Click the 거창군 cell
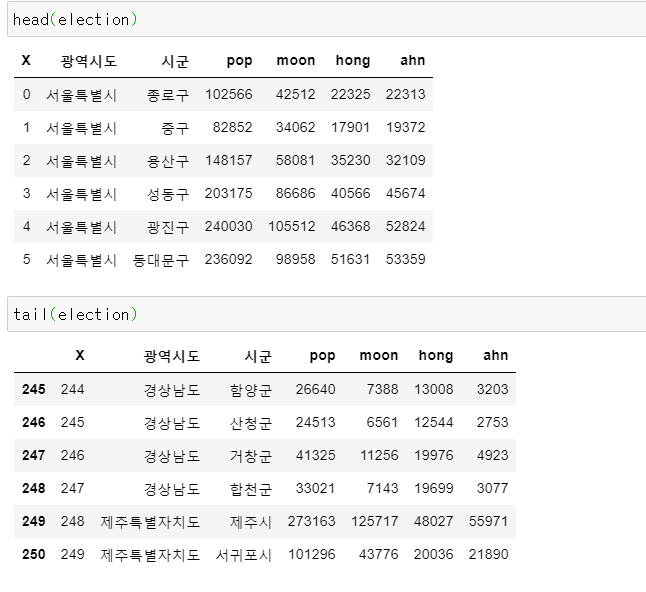646x592 pixels. pyautogui.click(x=250, y=456)
